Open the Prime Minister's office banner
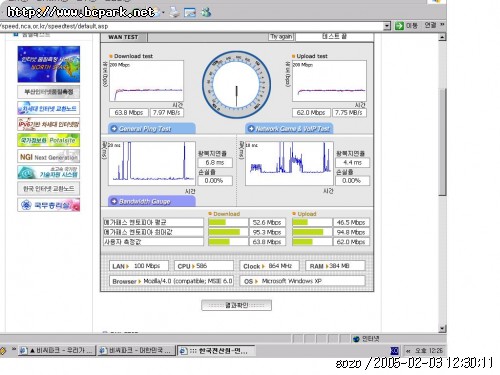The image size is (500, 375). pyautogui.click(x=49, y=205)
